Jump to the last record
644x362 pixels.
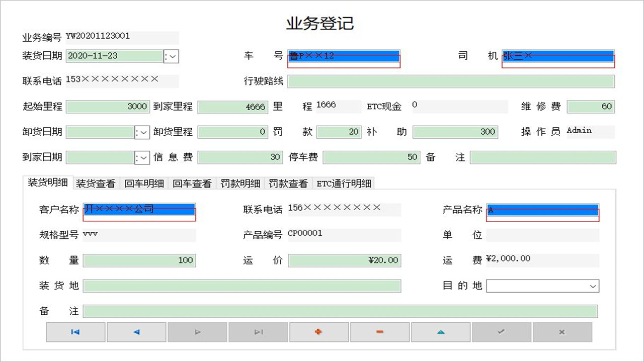[x=258, y=332]
